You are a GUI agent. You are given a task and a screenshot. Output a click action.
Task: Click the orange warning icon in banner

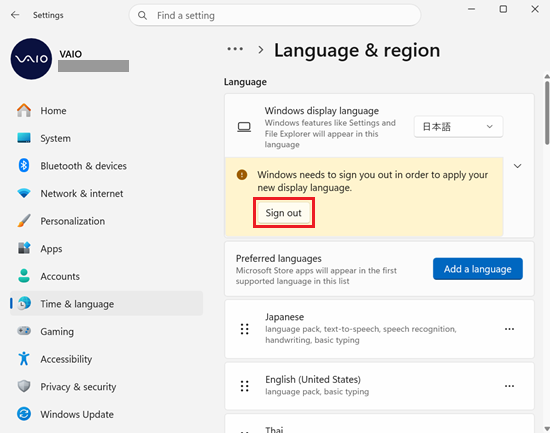coord(242,174)
